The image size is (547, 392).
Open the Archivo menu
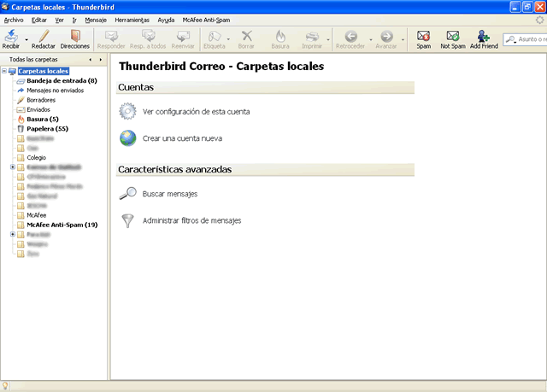(14, 20)
